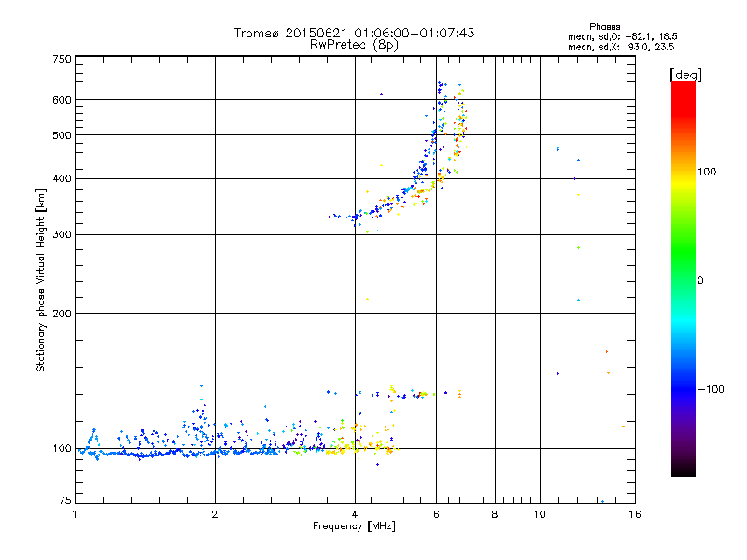Click the y-axis tick label '200'
747x560 pixels.
62,314
